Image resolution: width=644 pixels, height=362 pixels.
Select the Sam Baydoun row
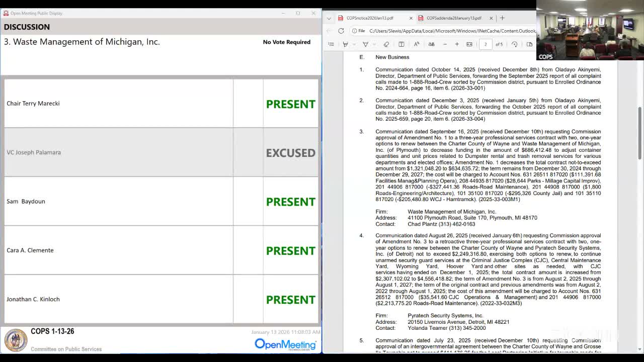pos(161,201)
